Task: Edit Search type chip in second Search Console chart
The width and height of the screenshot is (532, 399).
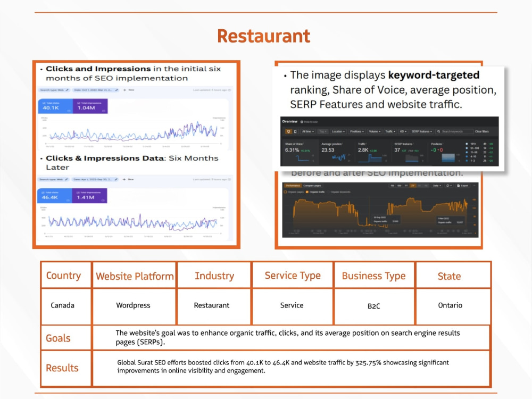Action: [x=53, y=179]
